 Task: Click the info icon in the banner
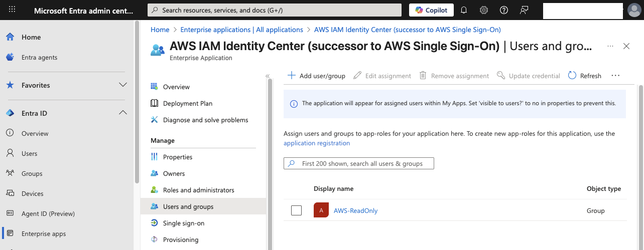click(x=294, y=104)
